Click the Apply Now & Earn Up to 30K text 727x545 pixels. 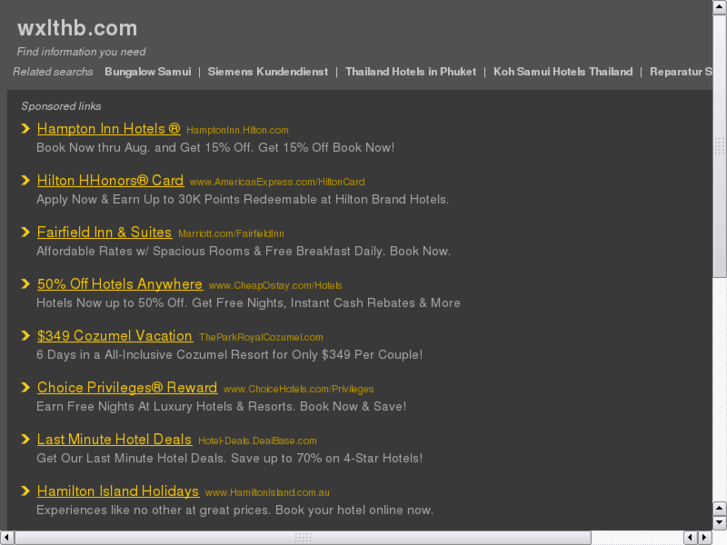pos(242,199)
